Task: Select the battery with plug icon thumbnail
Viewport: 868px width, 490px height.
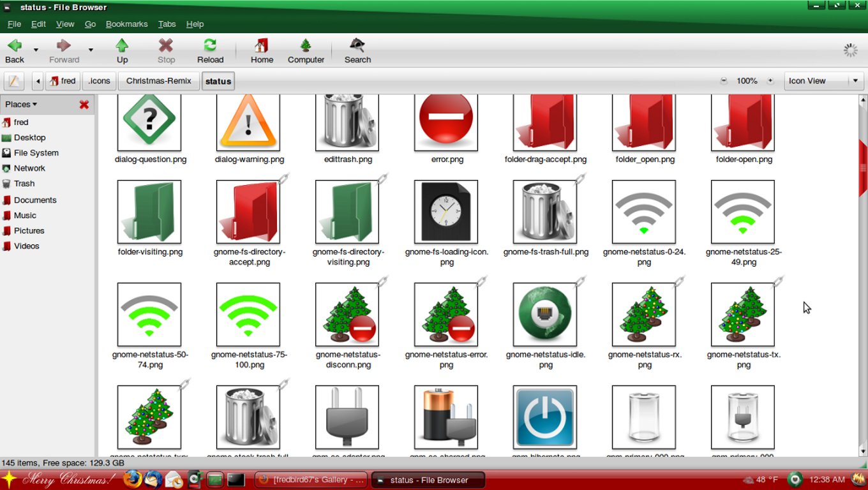Action: tap(446, 417)
